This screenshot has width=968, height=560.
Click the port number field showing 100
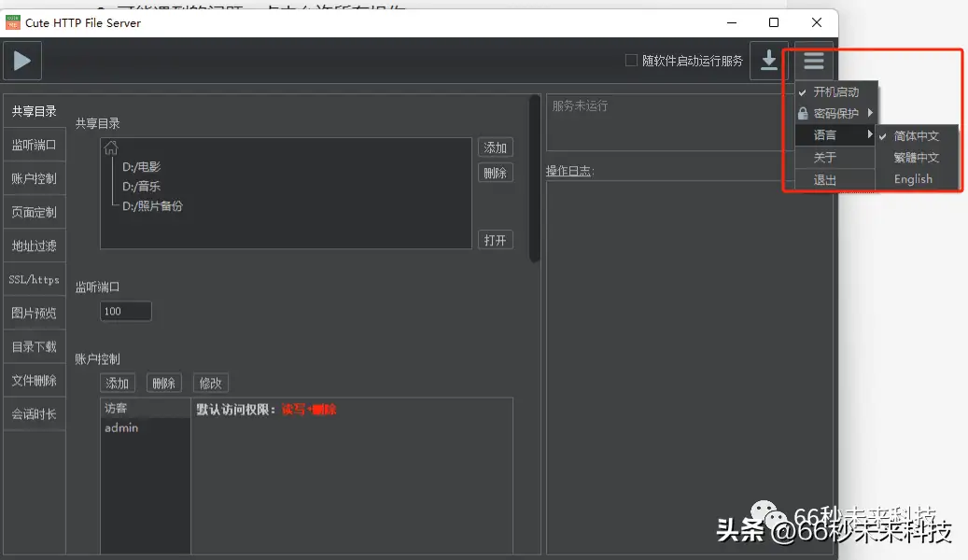[x=125, y=311]
